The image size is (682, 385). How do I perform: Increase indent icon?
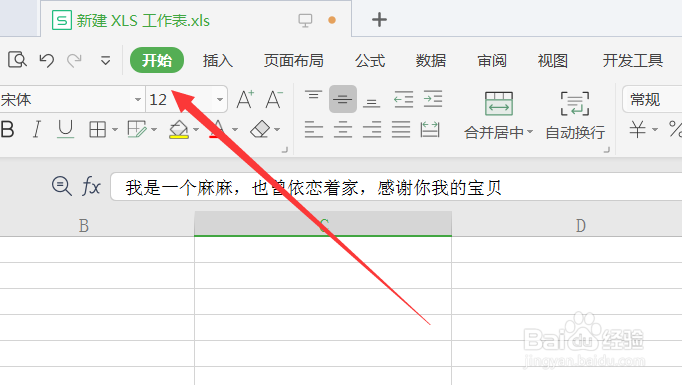[x=433, y=99]
